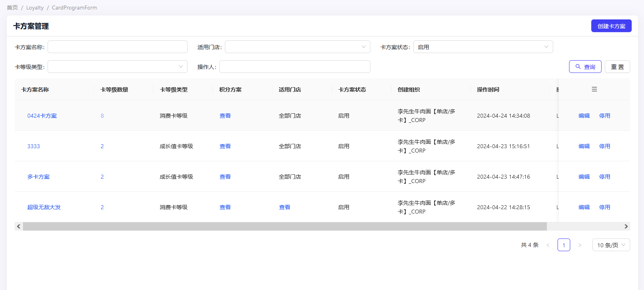Open the 超级无敌大发 link
Screen dimensions: 644x290
click(44, 207)
